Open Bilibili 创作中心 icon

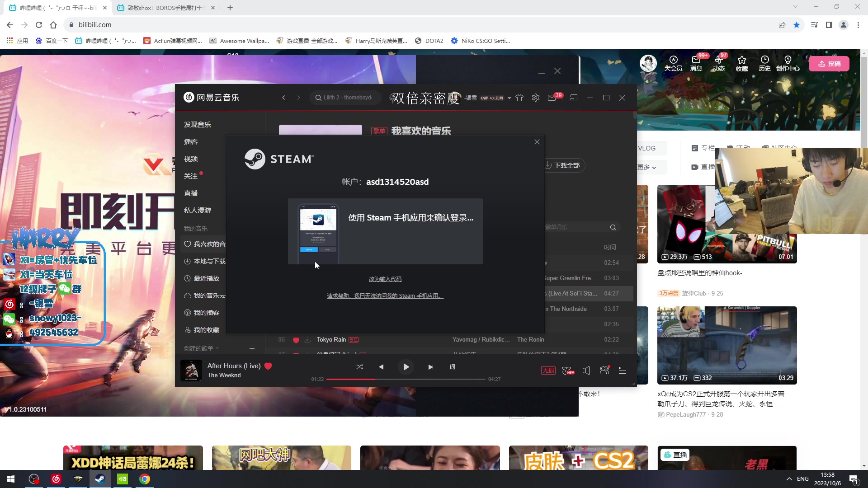(788, 63)
